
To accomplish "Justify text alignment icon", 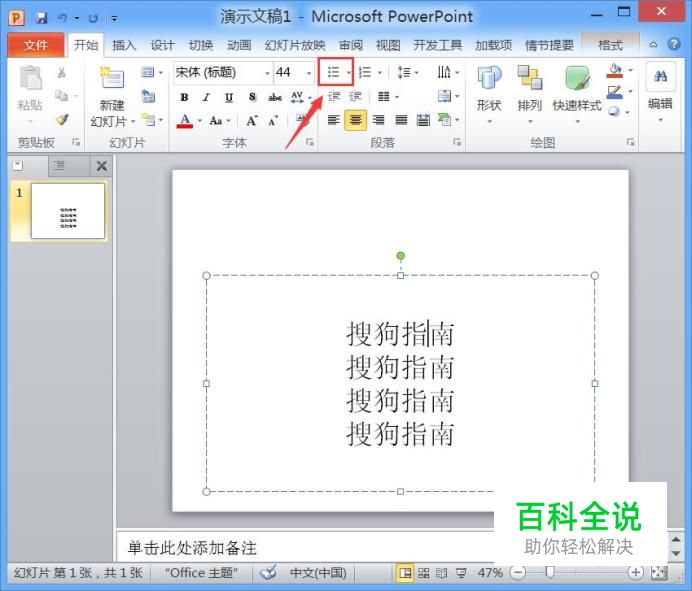I will pyautogui.click(x=401, y=120).
